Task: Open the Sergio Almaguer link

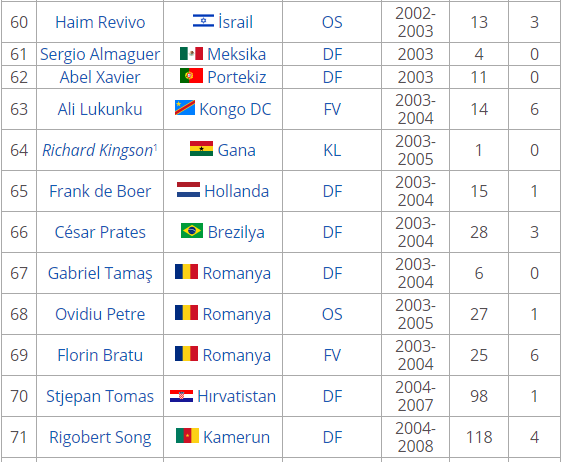Action: pyautogui.click(x=100, y=54)
